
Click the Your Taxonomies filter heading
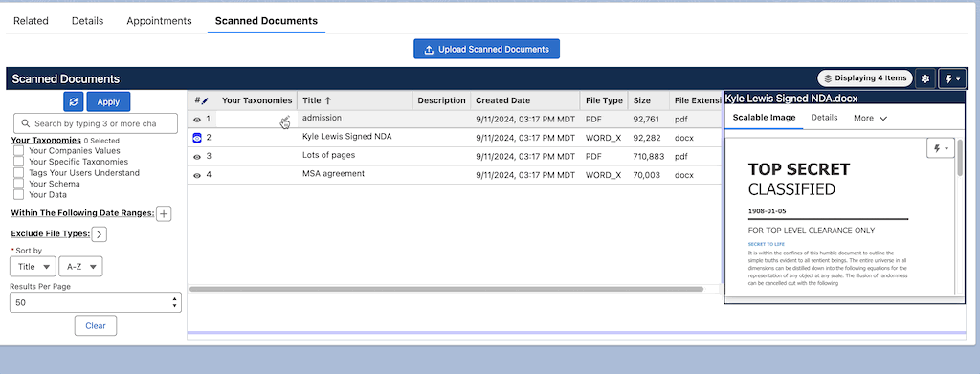[x=46, y=140]
